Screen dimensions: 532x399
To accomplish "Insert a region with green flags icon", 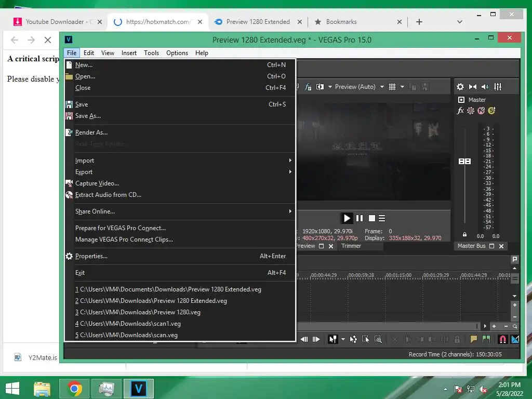I will click(x=486, y=339).
